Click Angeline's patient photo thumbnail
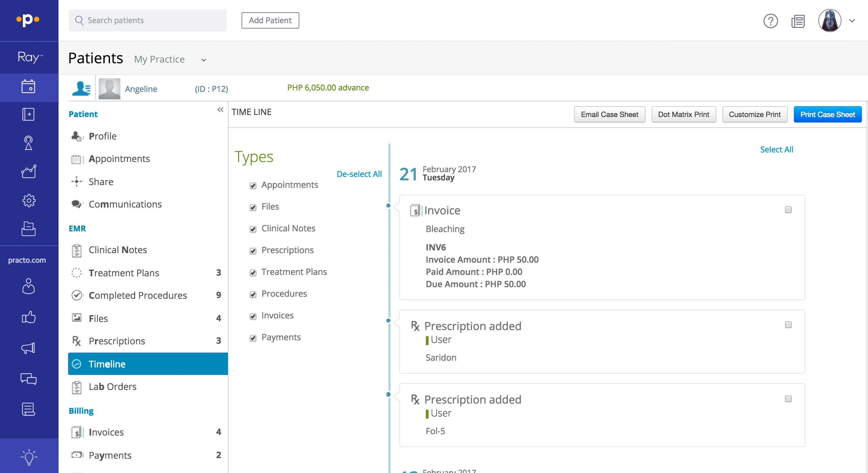The height and width of the screenshot is (473, 868). coord(110,89)
